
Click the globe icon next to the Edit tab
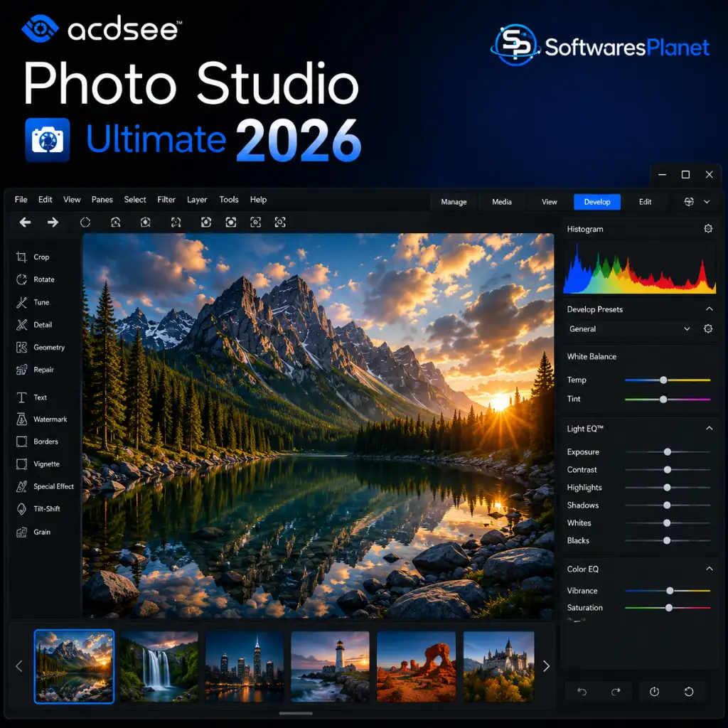click(689, 201)
